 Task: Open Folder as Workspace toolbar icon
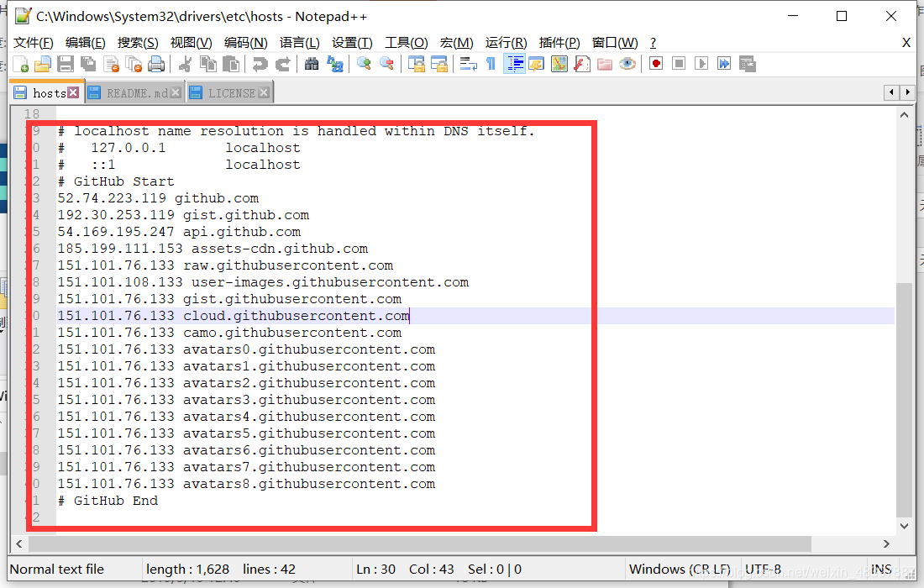(x=605, y=64)
